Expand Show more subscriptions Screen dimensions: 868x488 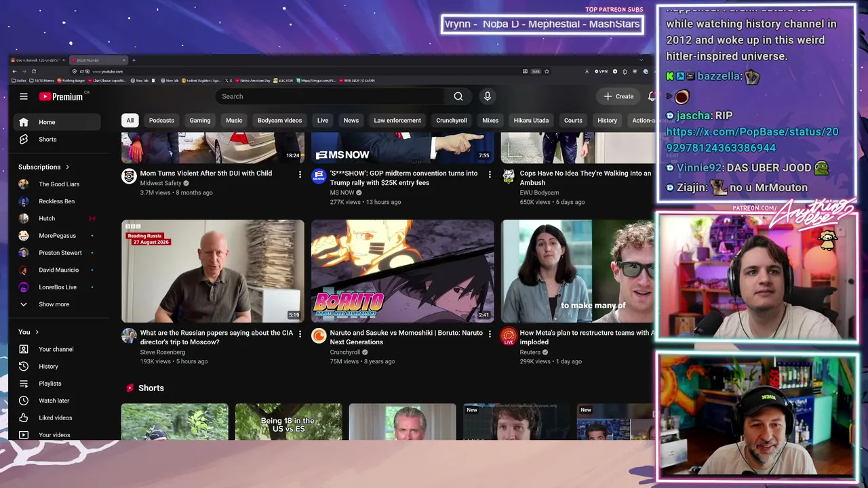54,304
